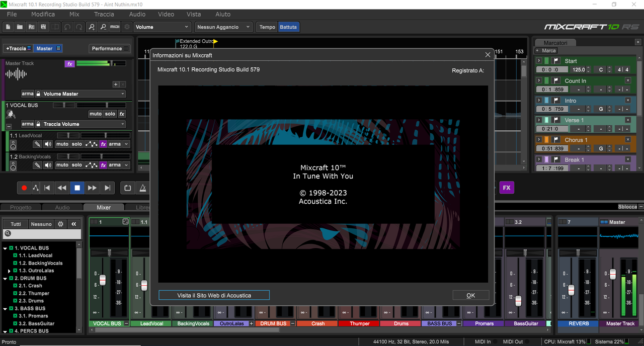Image resolution: width=644 pixels, height=346 pixels.
Task: Collapse the 2. DRUM BUS tree node
Action: (x=5, y=278)
